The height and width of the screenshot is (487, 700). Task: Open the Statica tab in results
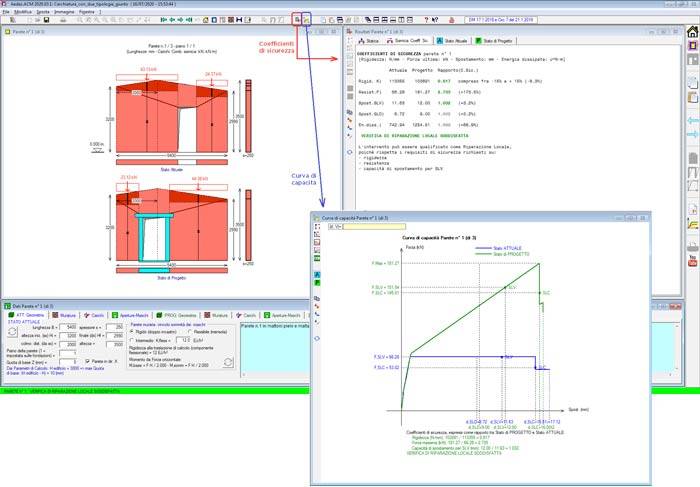369,41
